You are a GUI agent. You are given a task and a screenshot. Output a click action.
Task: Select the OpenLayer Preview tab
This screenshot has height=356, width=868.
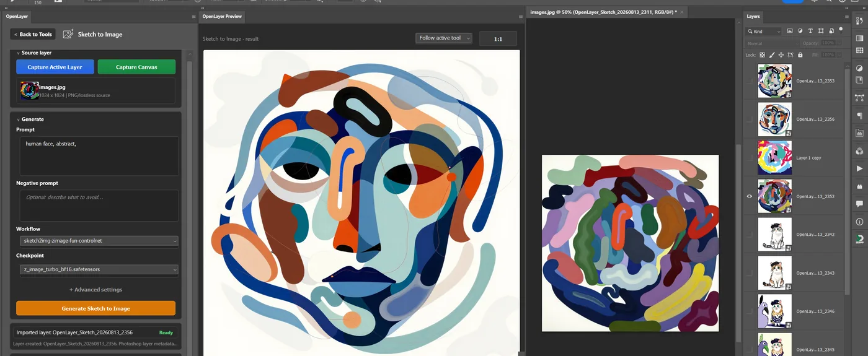[222, 17]
